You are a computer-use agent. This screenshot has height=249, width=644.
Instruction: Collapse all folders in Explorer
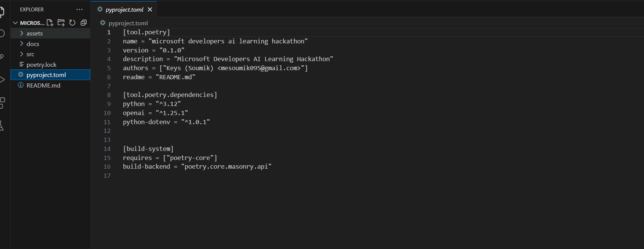(x=84, y=23)
